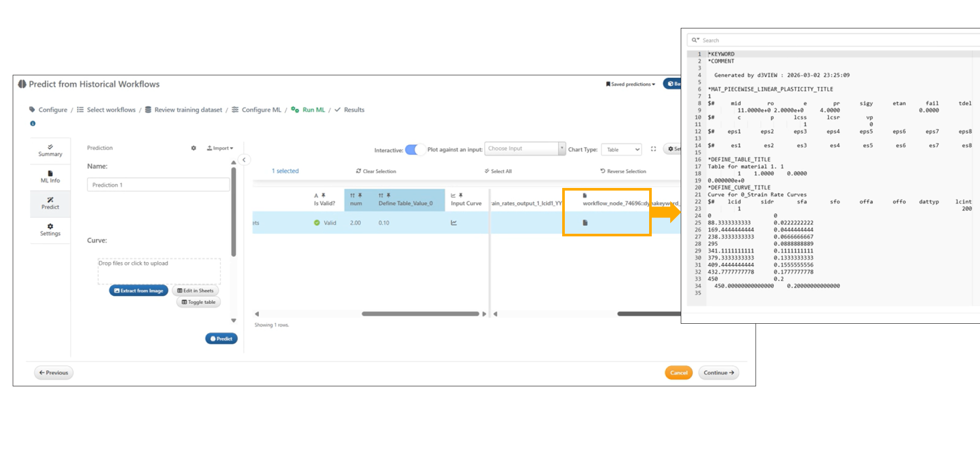This screenshot has height=458, width=980.
Task: Click the pin icon on Is Valid? column
Action: click(324, 195)
